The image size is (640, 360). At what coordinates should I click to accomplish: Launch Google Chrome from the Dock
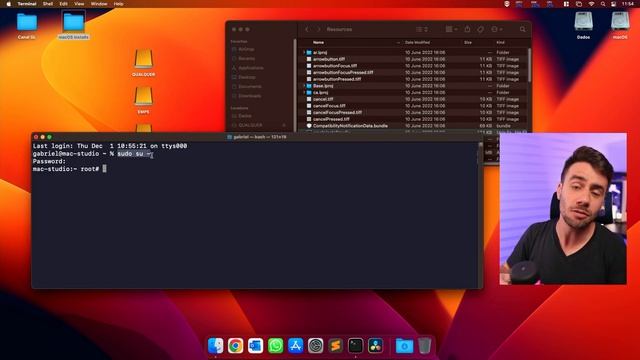tap(236, 346)
